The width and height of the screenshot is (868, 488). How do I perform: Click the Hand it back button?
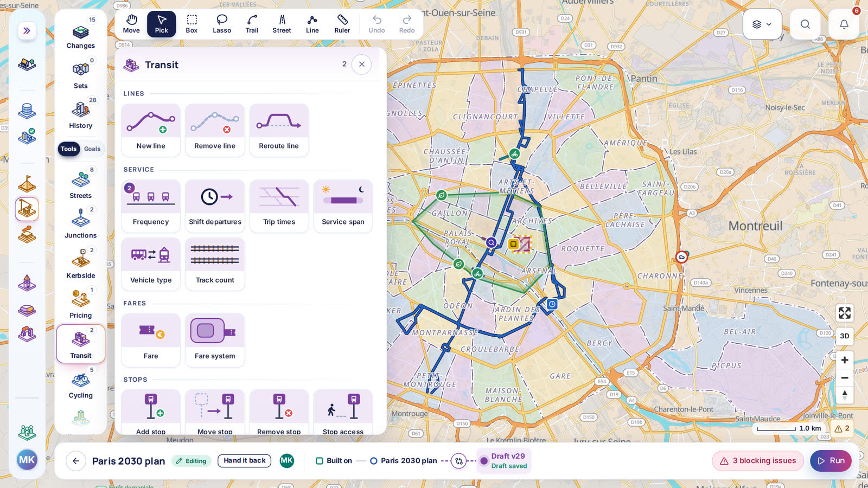coord(245,461)
